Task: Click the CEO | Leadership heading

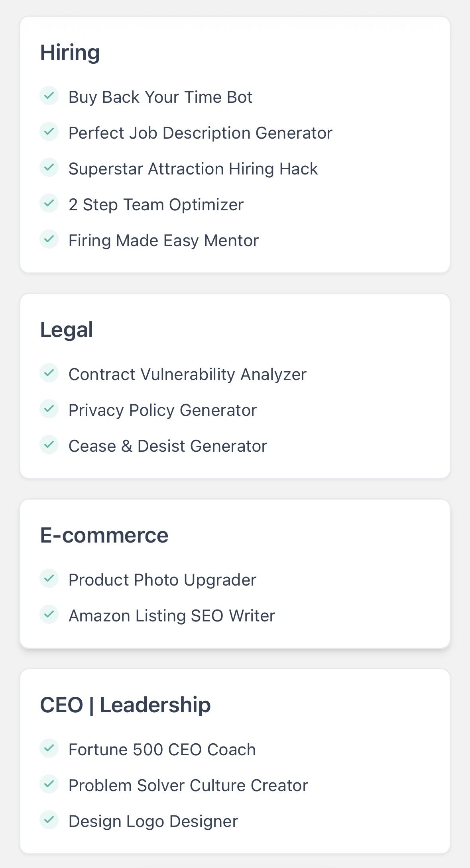Action: coord(125,705)
